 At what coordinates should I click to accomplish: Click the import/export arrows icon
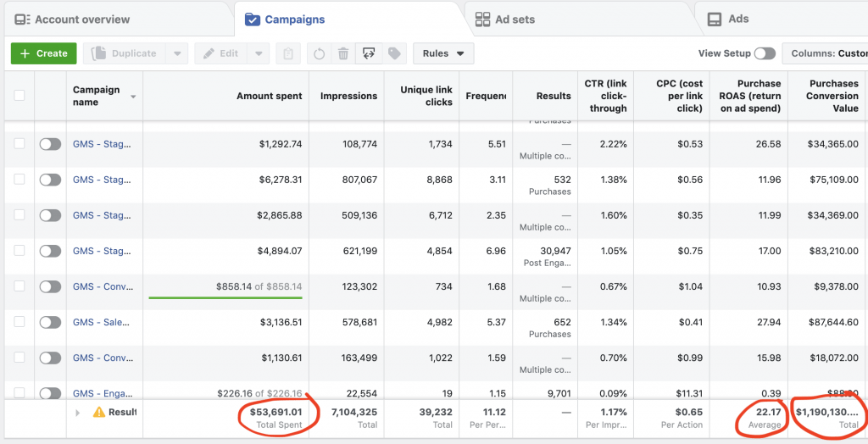tap(369, 53)
